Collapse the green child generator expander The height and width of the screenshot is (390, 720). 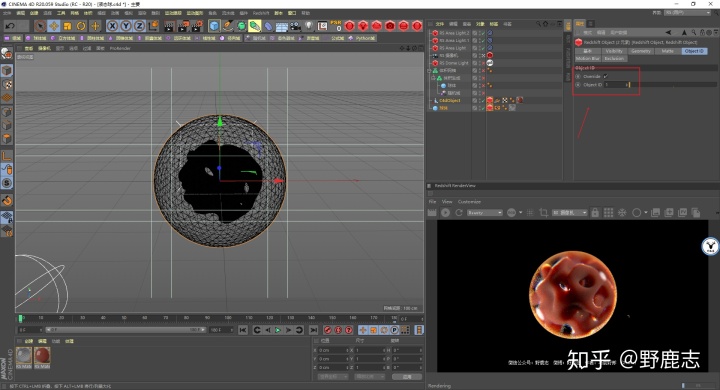(433, 78)
